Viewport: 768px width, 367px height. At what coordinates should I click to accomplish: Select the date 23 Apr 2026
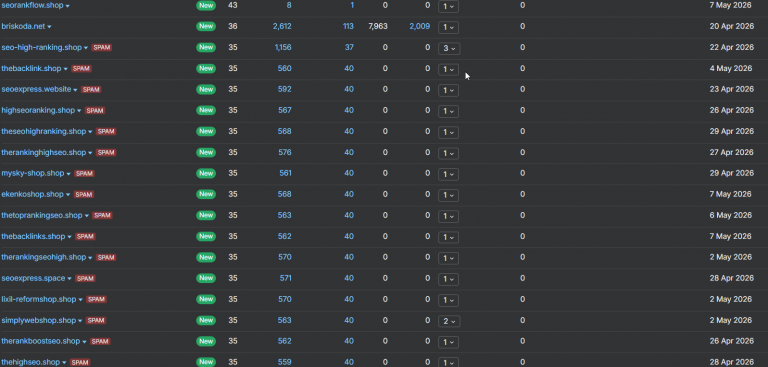(732, 89)
